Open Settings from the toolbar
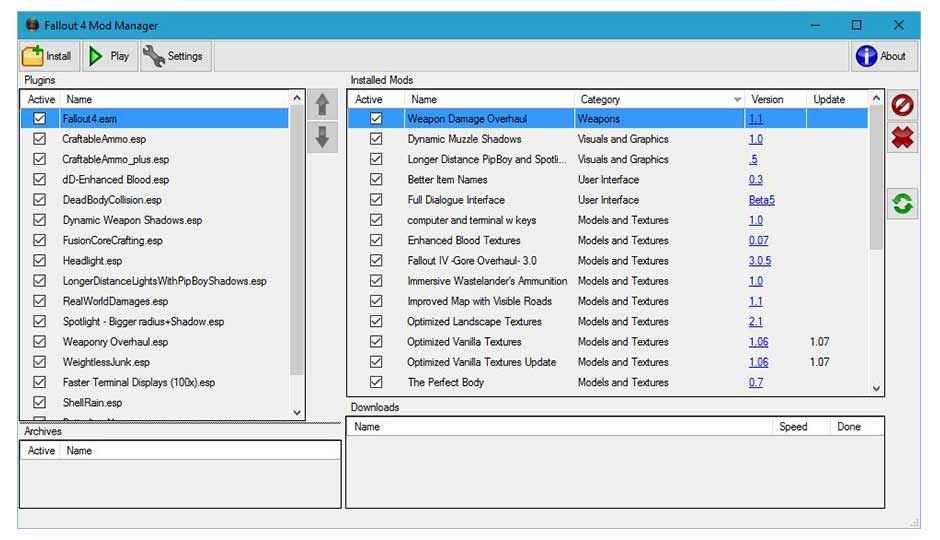940x540 pixels. [175, 56]
